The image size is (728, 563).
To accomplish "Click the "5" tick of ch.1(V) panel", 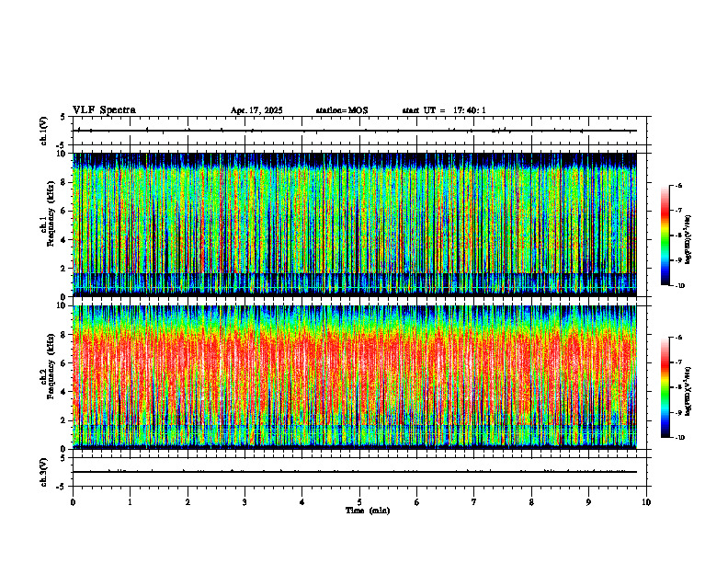I will pos(63,117).
